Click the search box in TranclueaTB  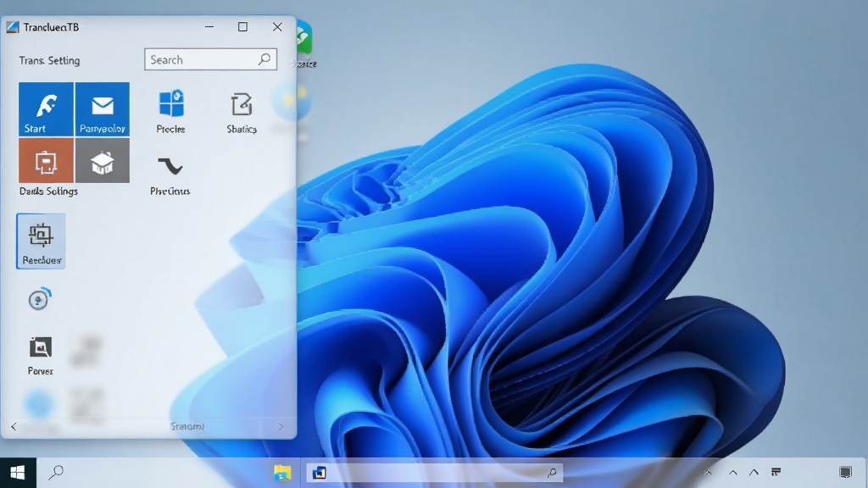tap(210, 59)
